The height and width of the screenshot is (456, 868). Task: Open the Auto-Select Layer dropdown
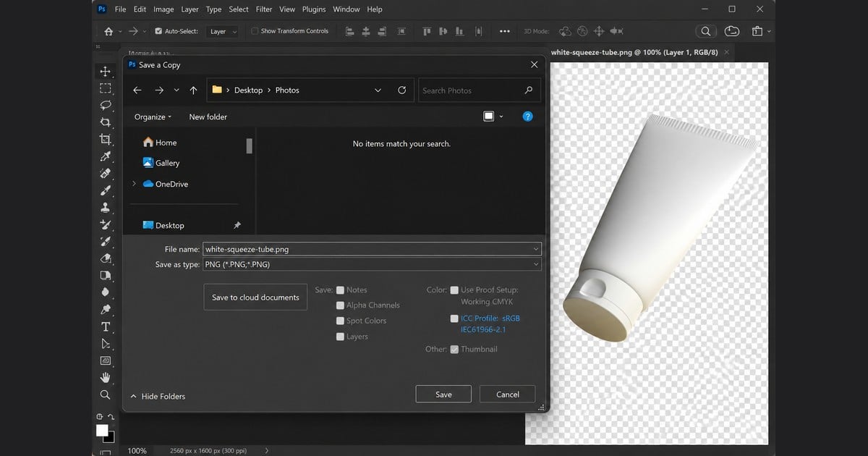223,31
